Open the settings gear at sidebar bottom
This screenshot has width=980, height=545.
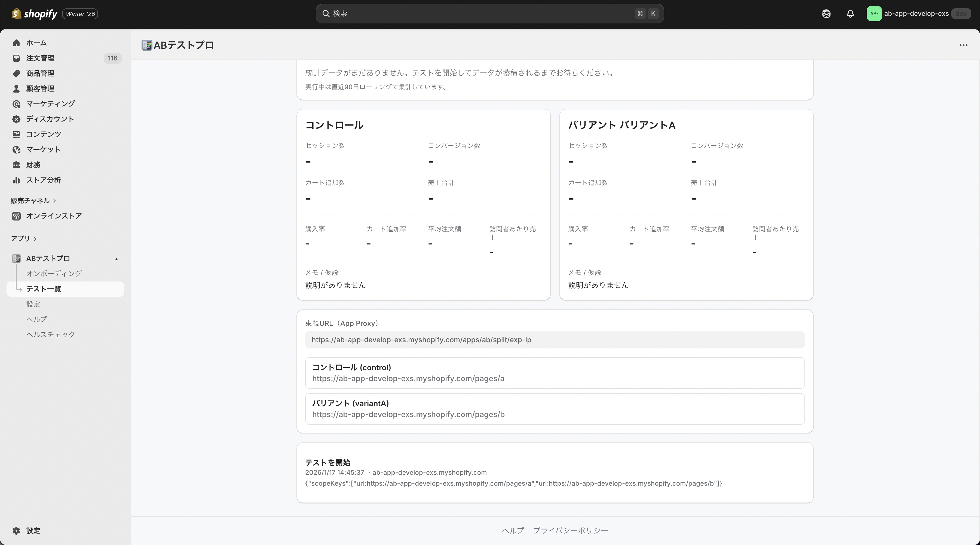coord(16,531)
